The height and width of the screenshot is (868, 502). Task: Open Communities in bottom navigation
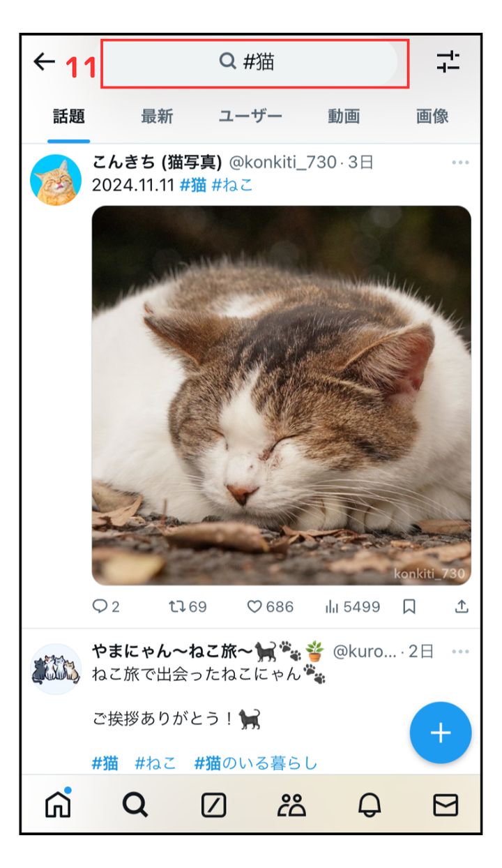291,805
